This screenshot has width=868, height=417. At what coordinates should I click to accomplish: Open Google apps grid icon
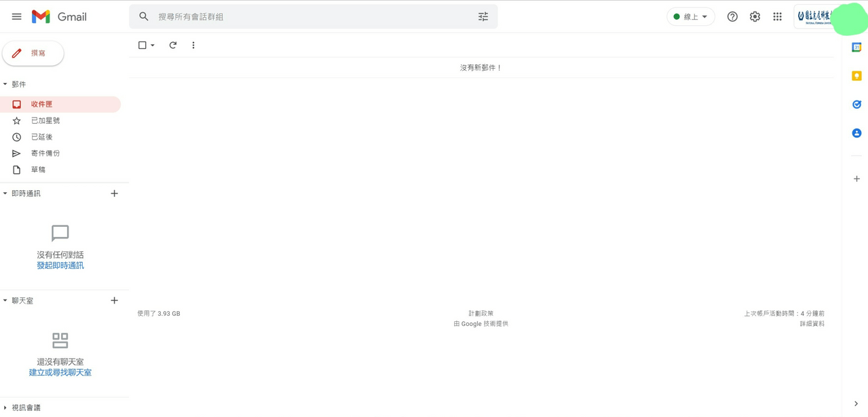tap(777, 16)
